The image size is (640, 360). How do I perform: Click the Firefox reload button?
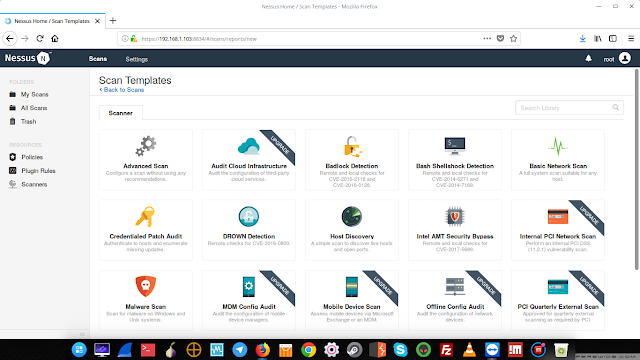click(40, 38)
